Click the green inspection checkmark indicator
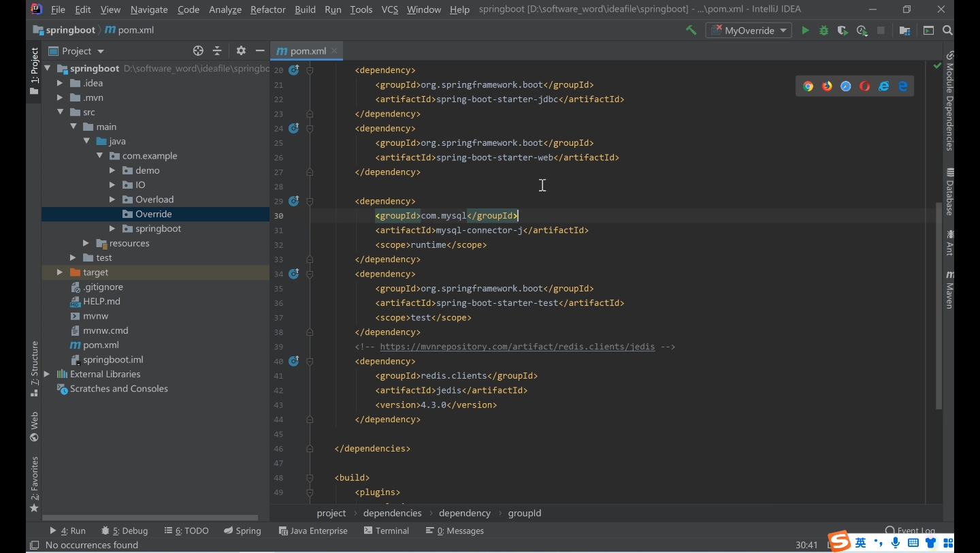The image size is (980, 553). [937, 66]
